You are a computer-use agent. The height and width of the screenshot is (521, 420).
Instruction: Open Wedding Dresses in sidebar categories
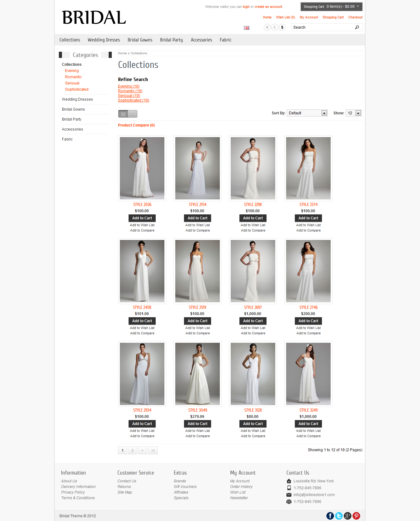point(78,99)
